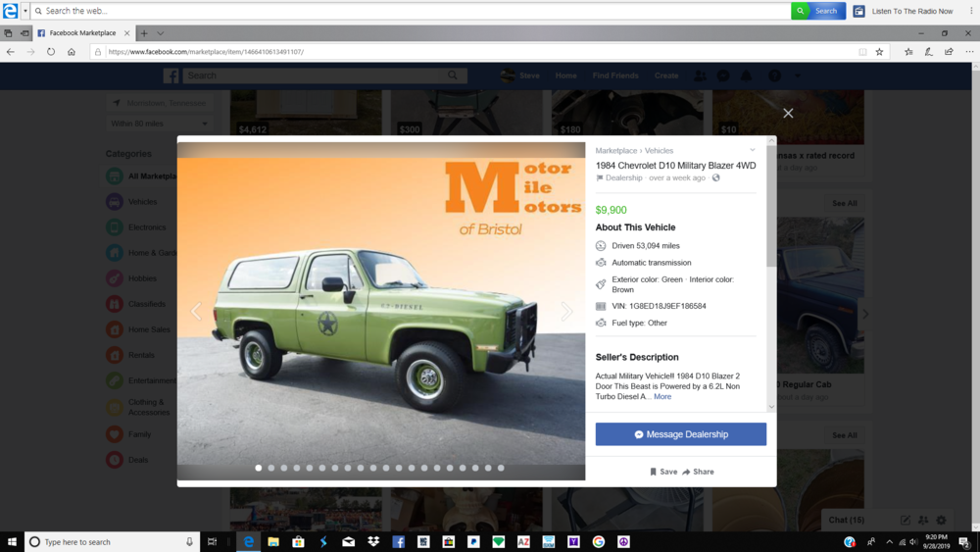Open the tab list dropdown chevron
The image size is (980, 552).
click(x=160, y=33)
